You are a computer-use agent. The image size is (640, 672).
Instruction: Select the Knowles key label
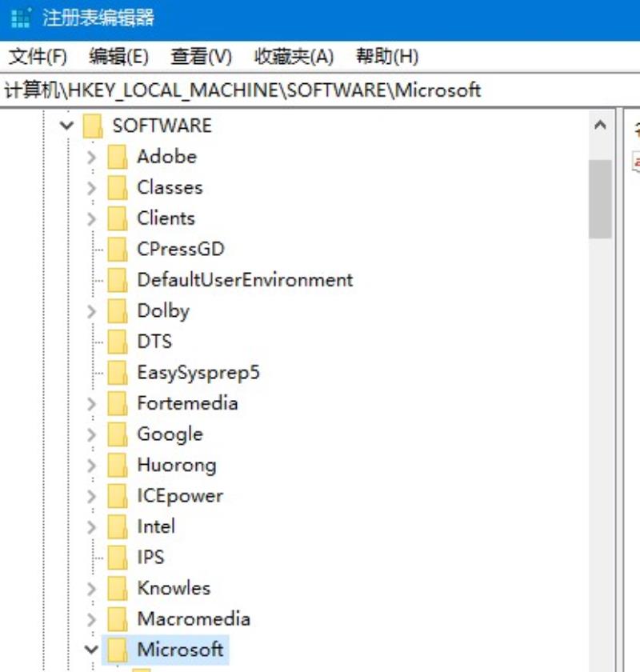pyautogui.click(x=174, y=589)
